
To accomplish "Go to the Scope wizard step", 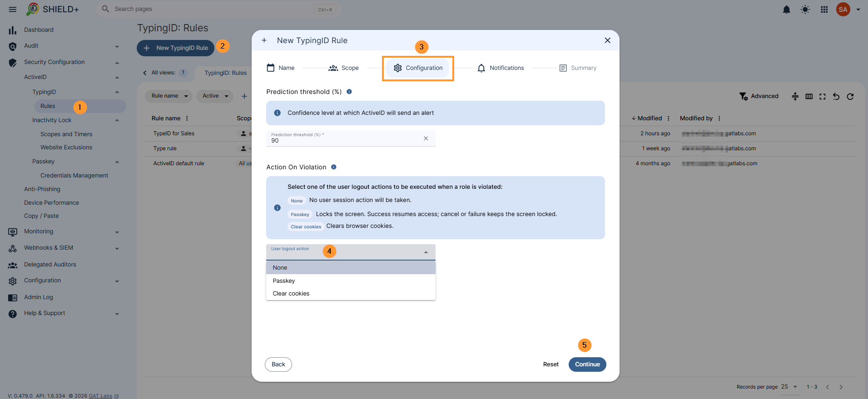I will tap(343, 68).
